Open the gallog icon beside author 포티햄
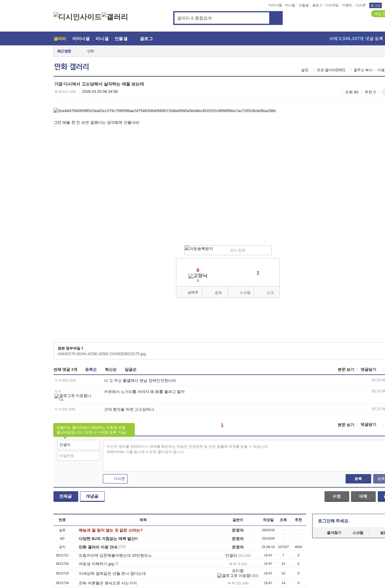The image size is (385, 588). click(220, 576)
